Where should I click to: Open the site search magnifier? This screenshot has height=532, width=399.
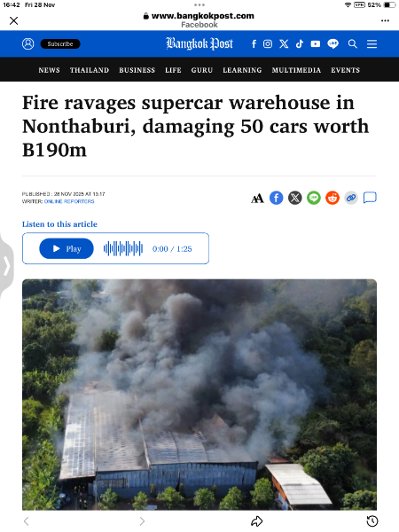click(x=353, y=43)
